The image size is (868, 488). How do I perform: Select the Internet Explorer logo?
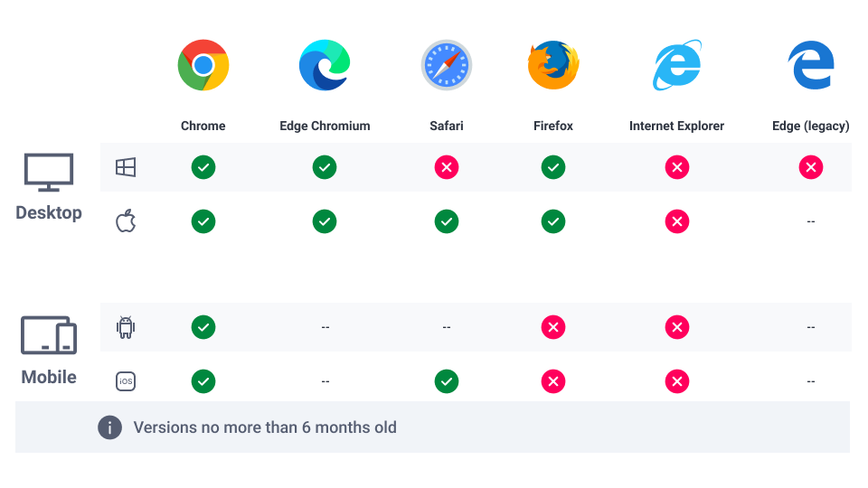677,65
